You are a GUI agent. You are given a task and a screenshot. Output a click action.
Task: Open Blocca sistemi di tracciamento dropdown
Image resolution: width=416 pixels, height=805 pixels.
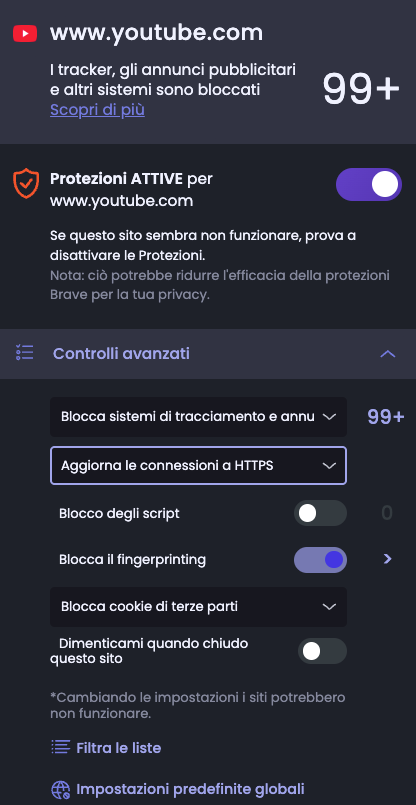click(198, 417)
